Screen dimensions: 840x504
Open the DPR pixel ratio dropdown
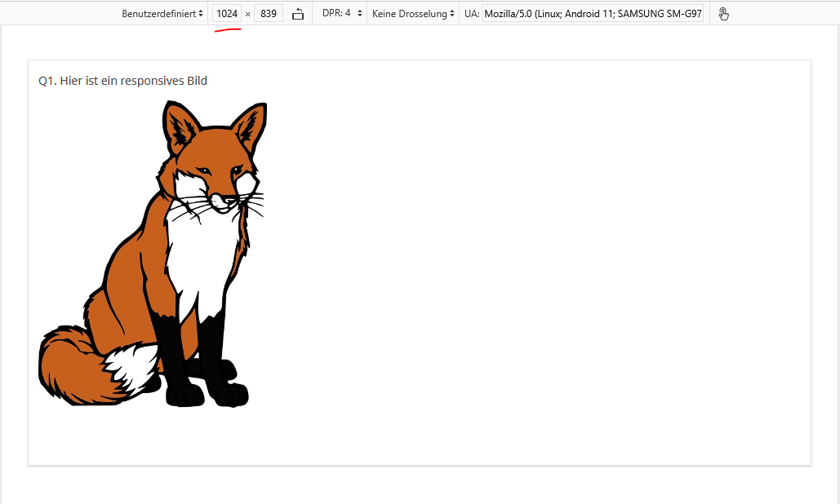point(342,14)
